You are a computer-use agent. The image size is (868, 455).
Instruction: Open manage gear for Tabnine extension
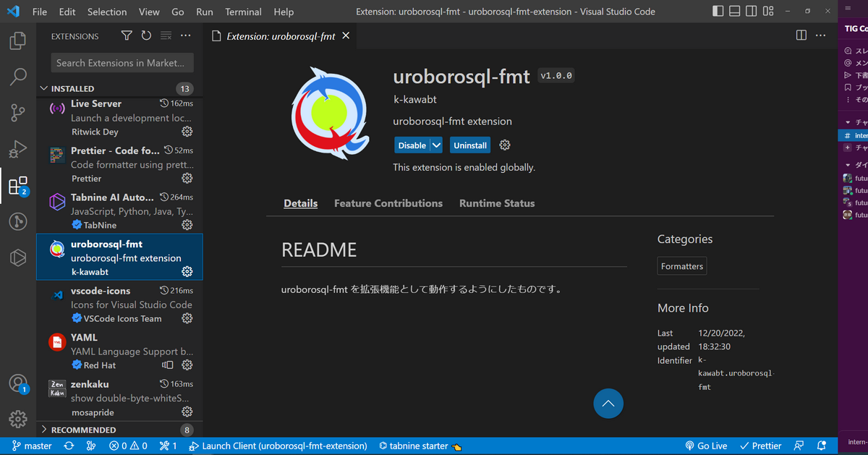tap(187, 225)
